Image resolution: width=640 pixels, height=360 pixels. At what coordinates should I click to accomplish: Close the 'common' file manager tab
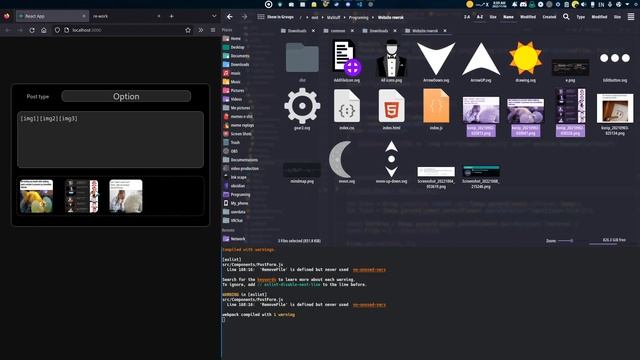[x=352, y=31]
